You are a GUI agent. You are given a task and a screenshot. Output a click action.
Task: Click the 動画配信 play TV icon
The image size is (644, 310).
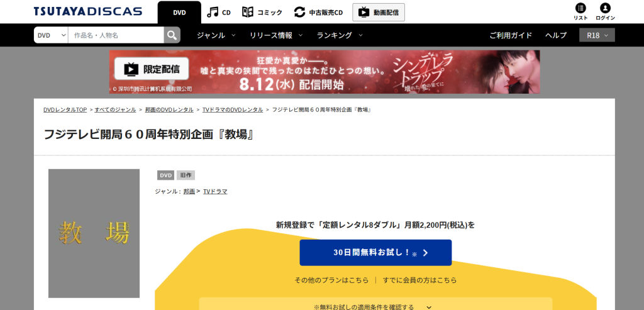tap(364, 13)
